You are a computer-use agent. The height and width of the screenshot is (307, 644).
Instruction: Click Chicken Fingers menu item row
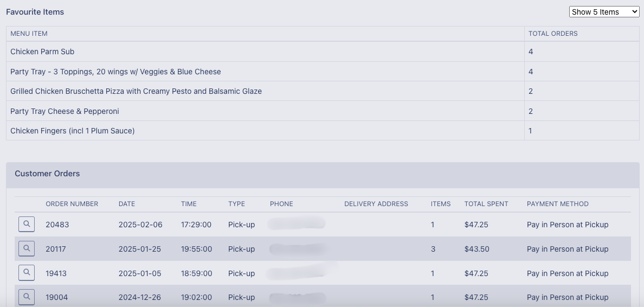[x=72, y=131]
